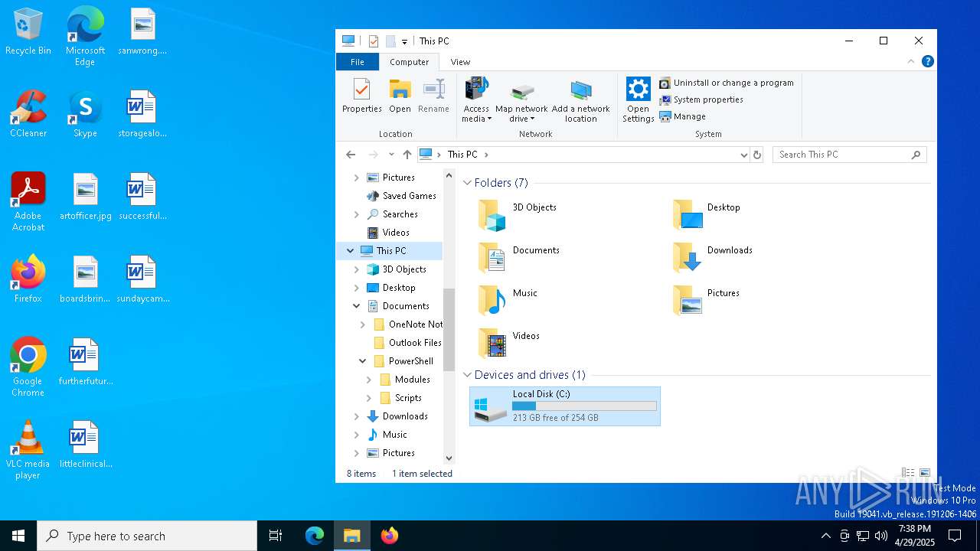Viewport: 980px width, 551px height.
Task: Select Saved Games in navigation tree
Action: point(401,196)
